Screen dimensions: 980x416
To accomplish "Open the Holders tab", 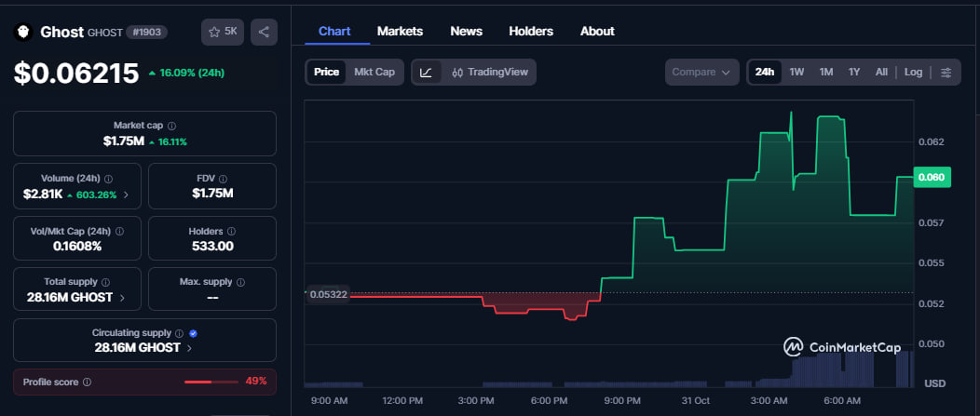I will point(530,31).
